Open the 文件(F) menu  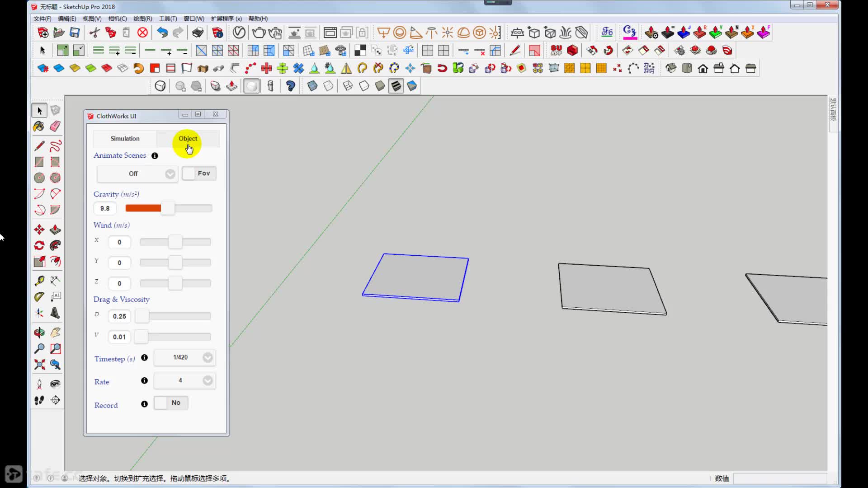click(42, 19)
